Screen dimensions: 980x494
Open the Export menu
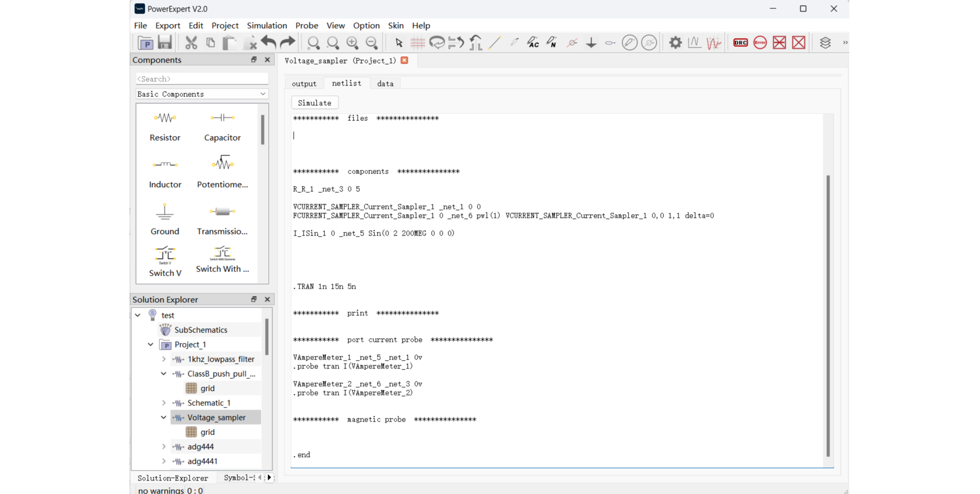168,26
